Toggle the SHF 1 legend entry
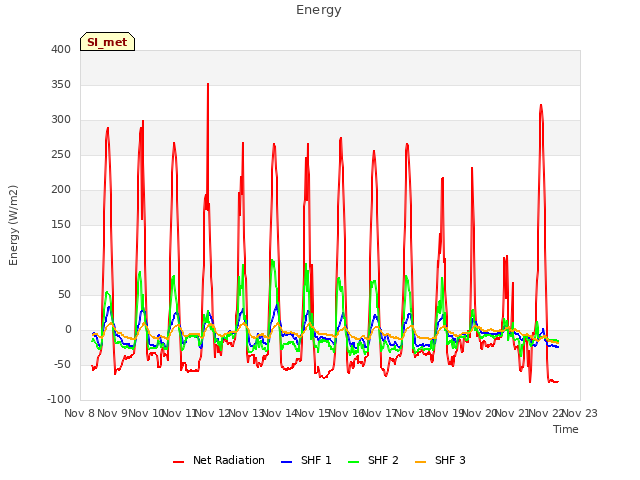This screenshot has height=480, width=640. point(307,460)
